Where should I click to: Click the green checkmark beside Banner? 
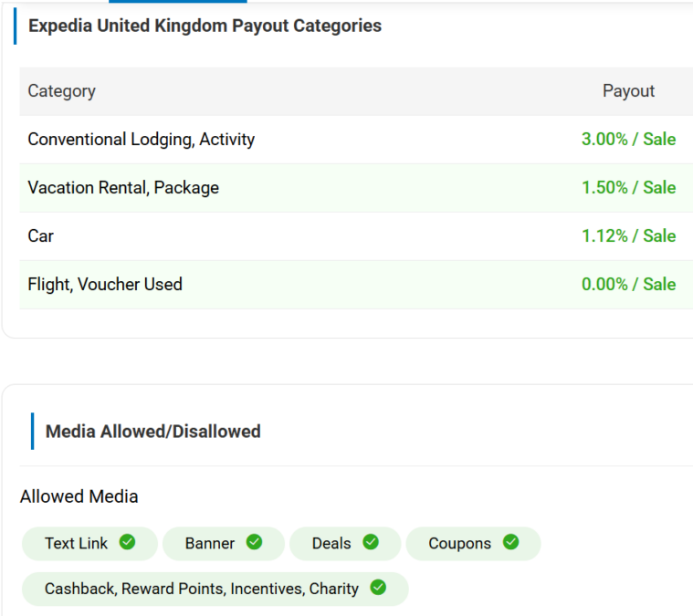tap(254, 542)
